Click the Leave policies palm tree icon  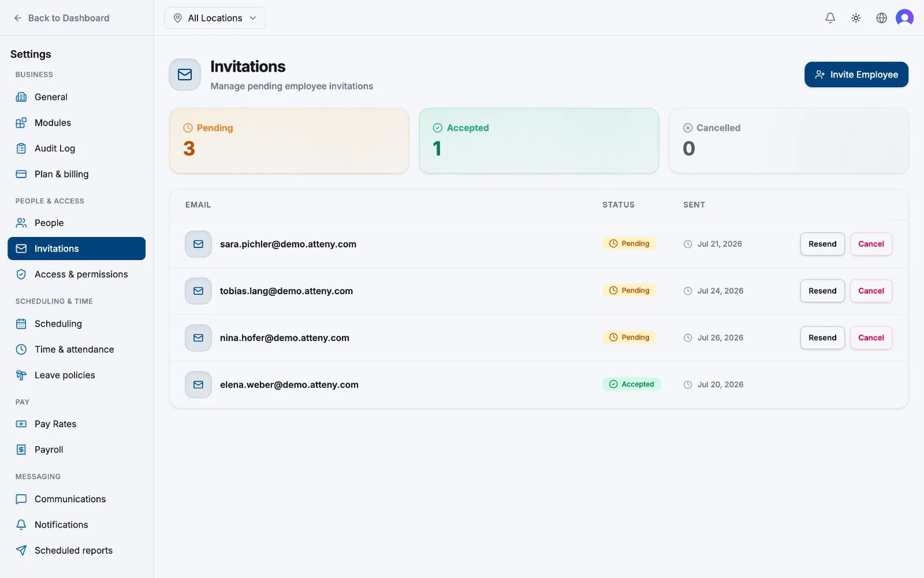(x=21, y=375)
